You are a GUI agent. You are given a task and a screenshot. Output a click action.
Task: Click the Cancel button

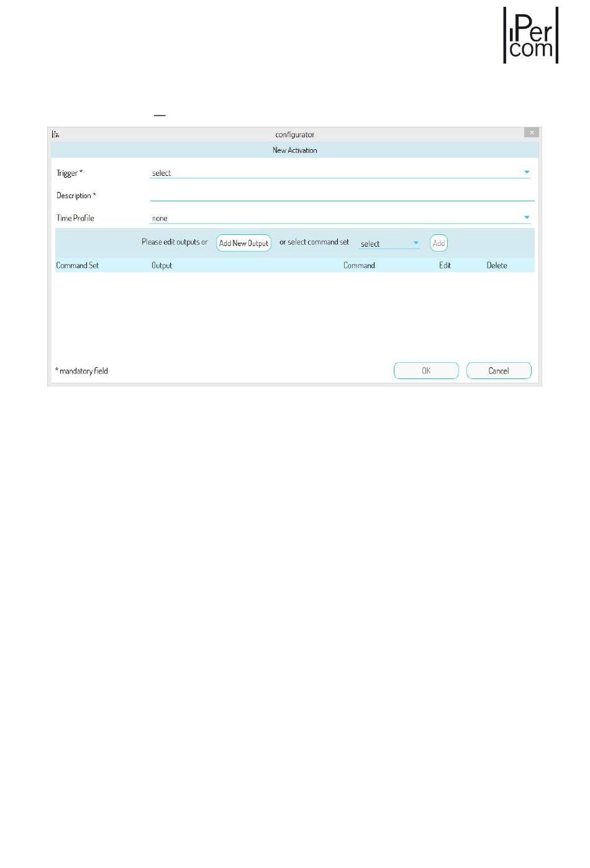(499, 370)
